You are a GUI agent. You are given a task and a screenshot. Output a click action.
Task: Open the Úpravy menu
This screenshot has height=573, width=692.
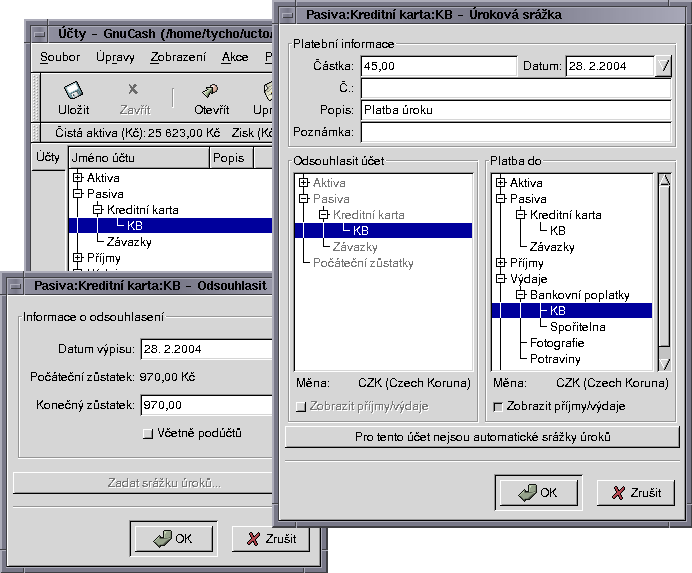pyautogui.click(x=115, y=57)
